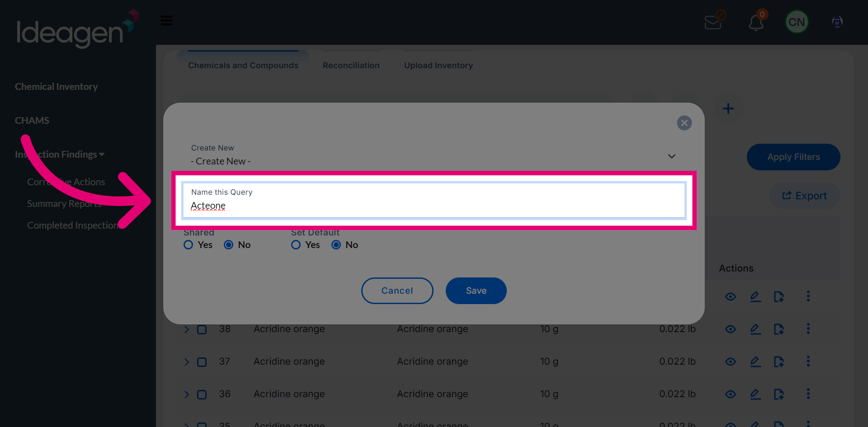The height and width of the screenshot is (427, 868).
Task: Check the box for row 36
Action: point(202,395)
